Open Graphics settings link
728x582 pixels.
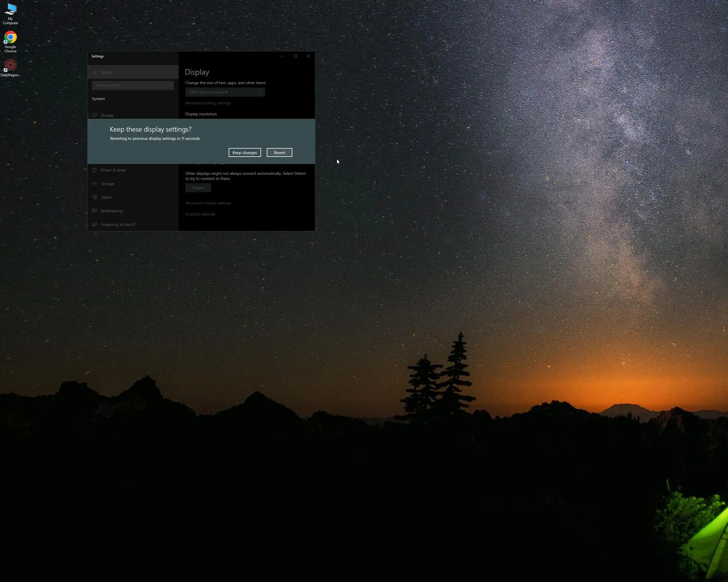click(x=200, y=214)
